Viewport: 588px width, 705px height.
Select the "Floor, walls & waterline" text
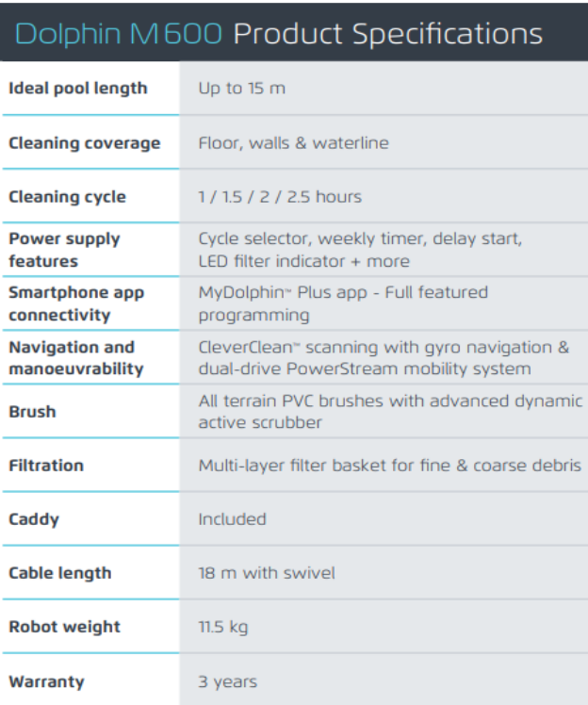[x=293, y=143]
